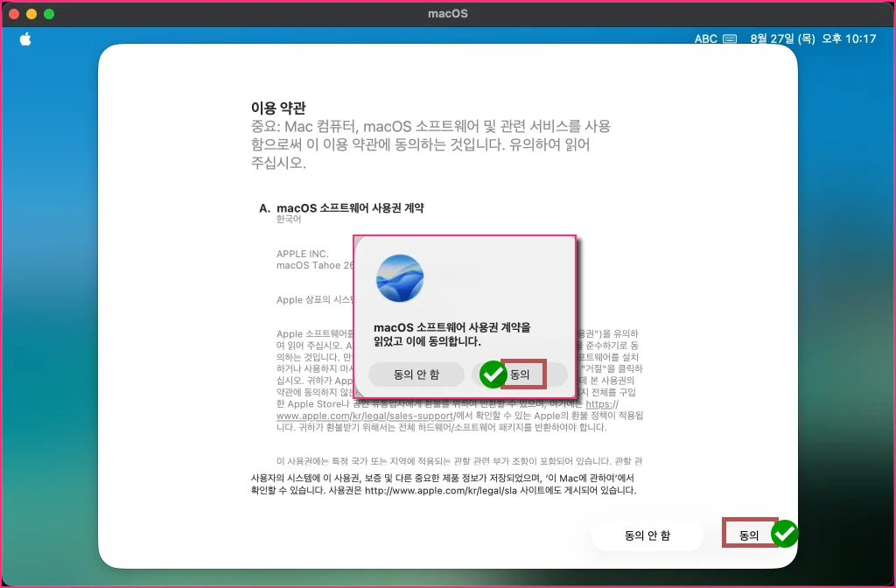The width and height of the screenshot is (896, 588).
Task: Click the green full-screen window button
Action: pyautogui.click(x=49, y=14)
